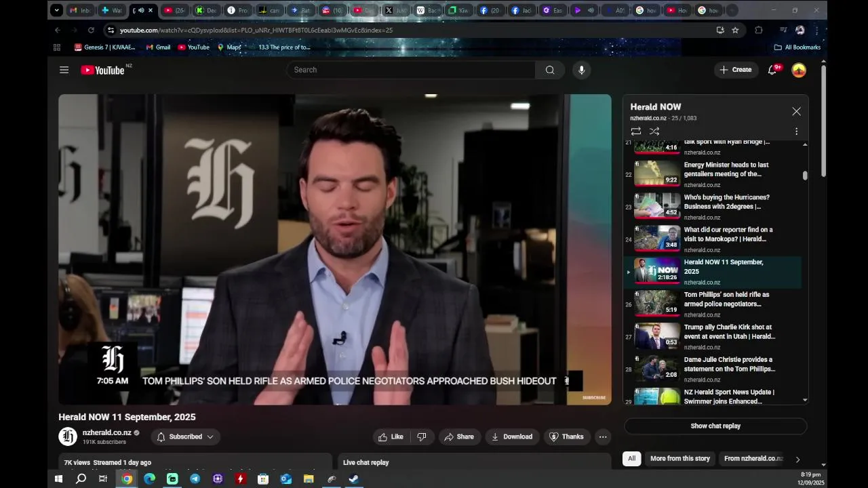
Task: Click the YouTube home logo
Action: [x=102, y=70]
